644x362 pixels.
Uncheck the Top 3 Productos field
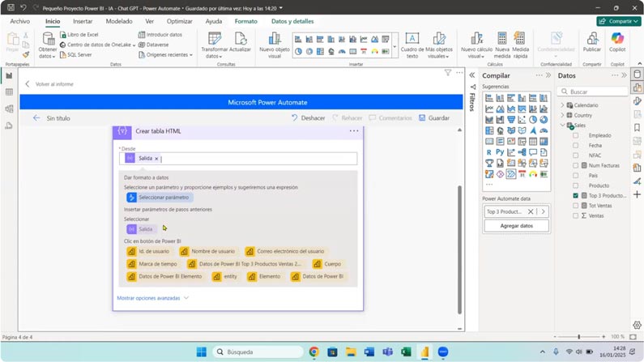[x=576, y=196]
